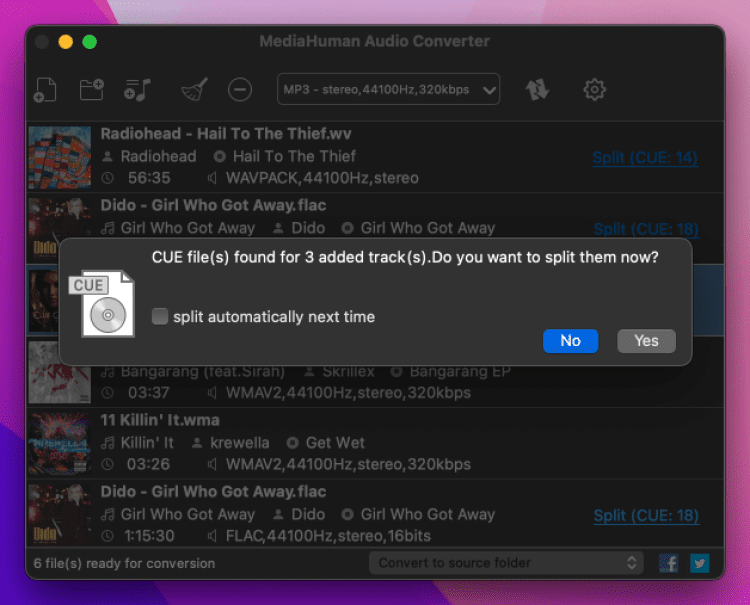
Task: Select the Radiohead Hail To The Thief album cover
Action: coord(60,157)
